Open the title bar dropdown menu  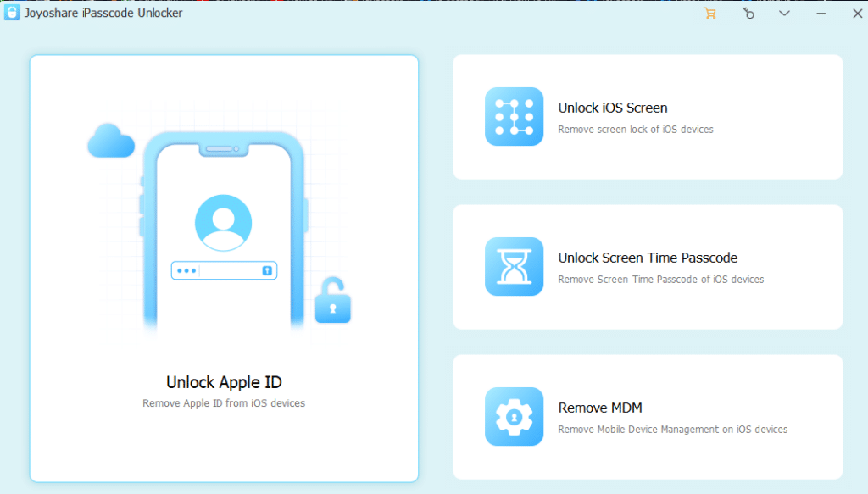pyautogui.click(x=784, y=14)
